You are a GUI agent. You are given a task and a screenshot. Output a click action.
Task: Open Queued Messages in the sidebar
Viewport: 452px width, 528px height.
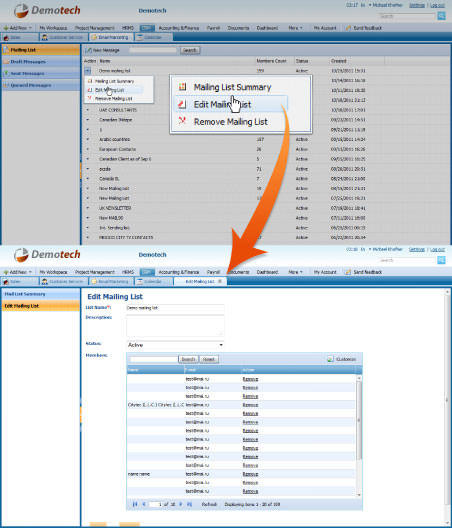pos(41,85)
